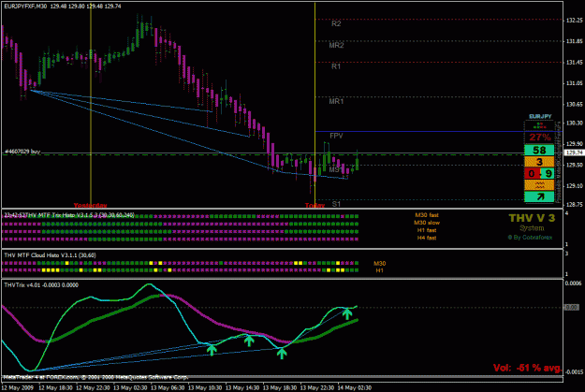This screenshot has height=392, width=585.
Task: Click the Cloud Histo H1 row label
Action: pos(379,270)
